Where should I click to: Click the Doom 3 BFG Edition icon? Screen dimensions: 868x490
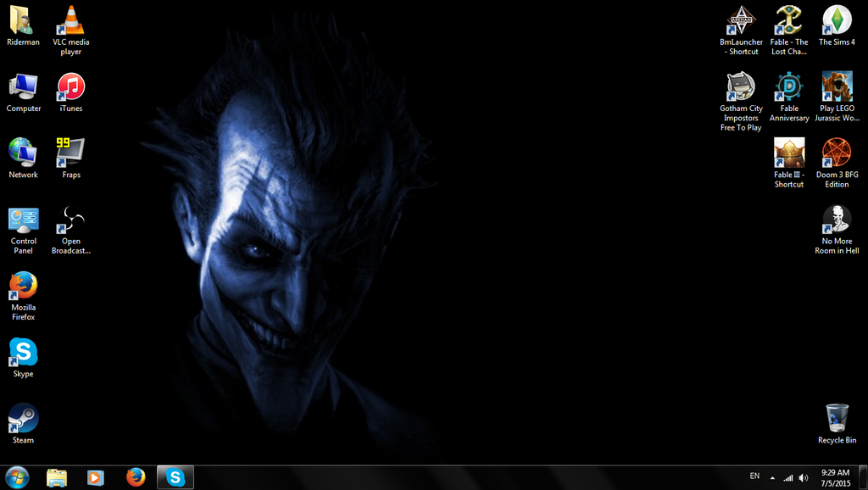pos(837,164)
